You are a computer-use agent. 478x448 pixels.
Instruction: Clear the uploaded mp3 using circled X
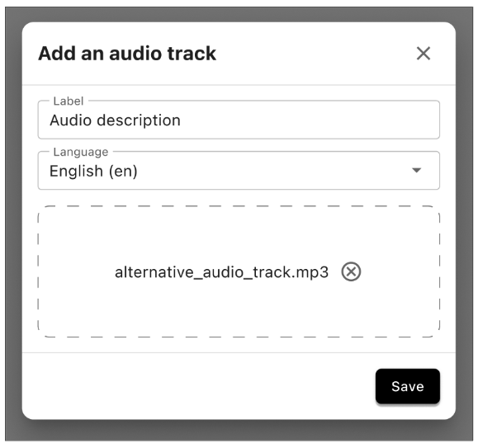(x=351, y=271)
